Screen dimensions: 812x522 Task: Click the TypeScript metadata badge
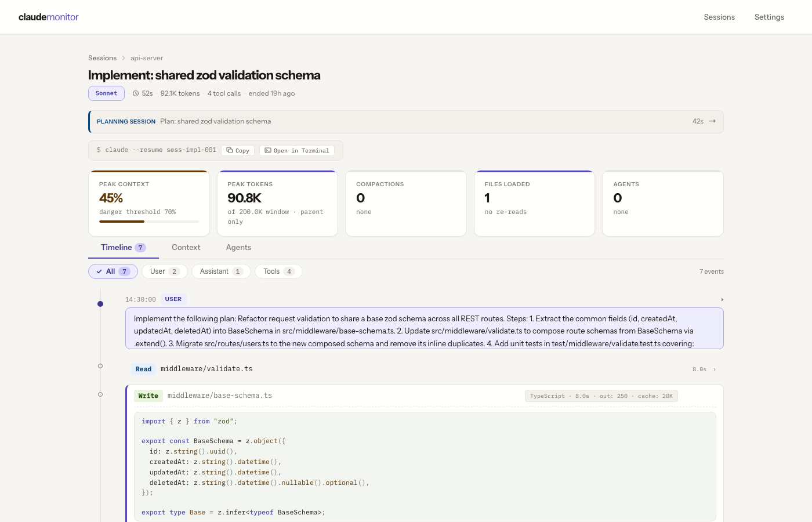click(601, 396)
